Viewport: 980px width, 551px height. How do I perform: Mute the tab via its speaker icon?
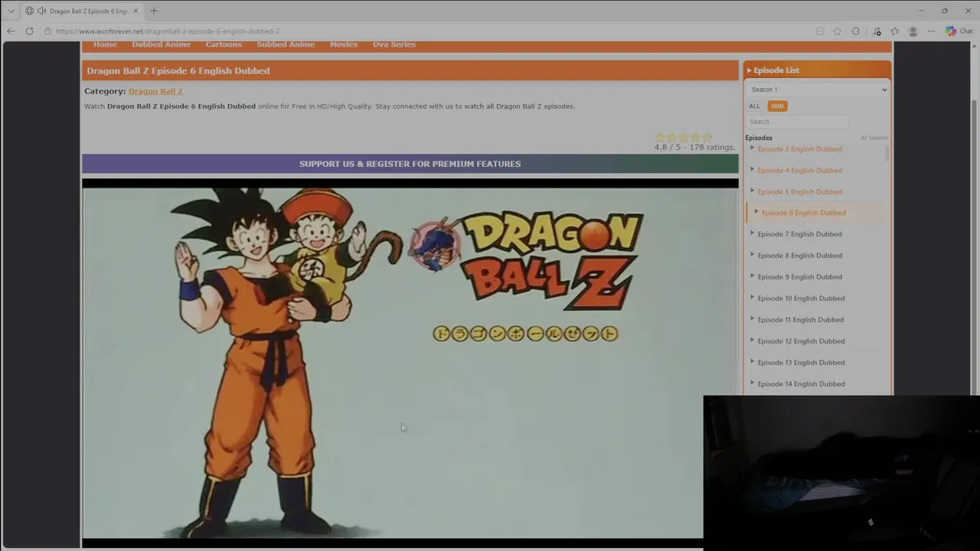click(x=41, y=11)
